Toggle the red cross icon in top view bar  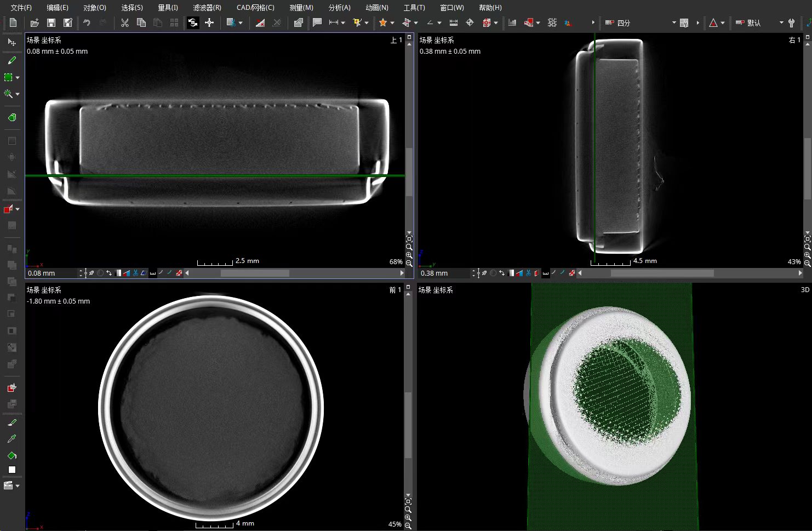click(179, 273)
